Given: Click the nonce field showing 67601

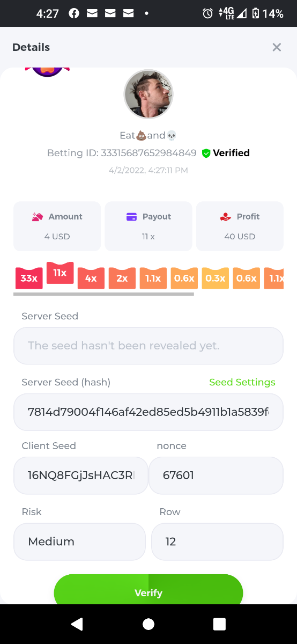Looking at the screenshot, I should (x=216, y=475).
